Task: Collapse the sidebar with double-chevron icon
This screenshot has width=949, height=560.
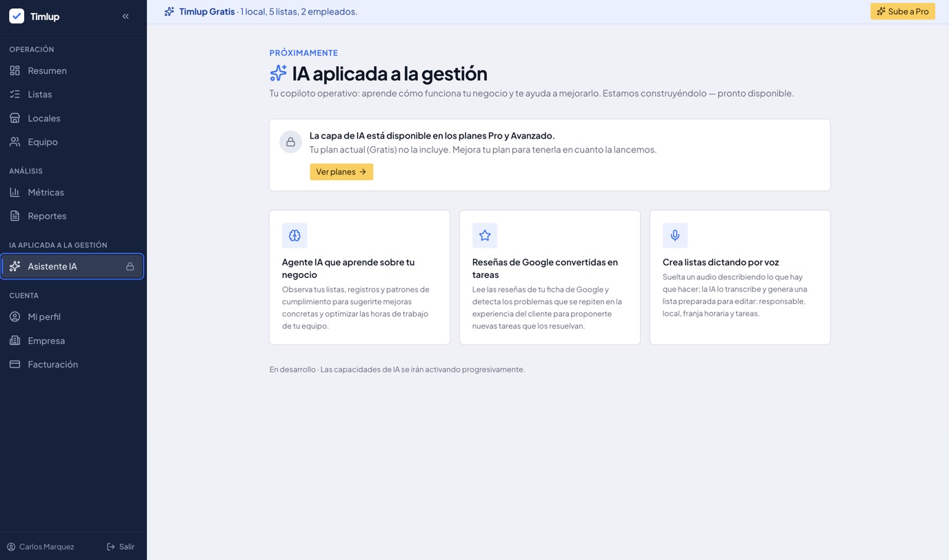Action: point(126,16)
